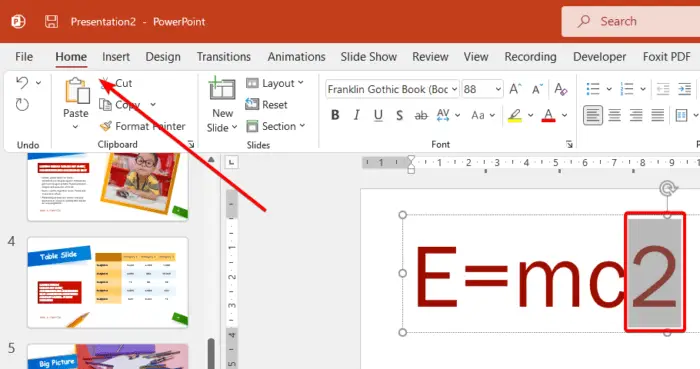Open the Font dialog launcher
Screen dimensions: 700x369
point(569,145)
